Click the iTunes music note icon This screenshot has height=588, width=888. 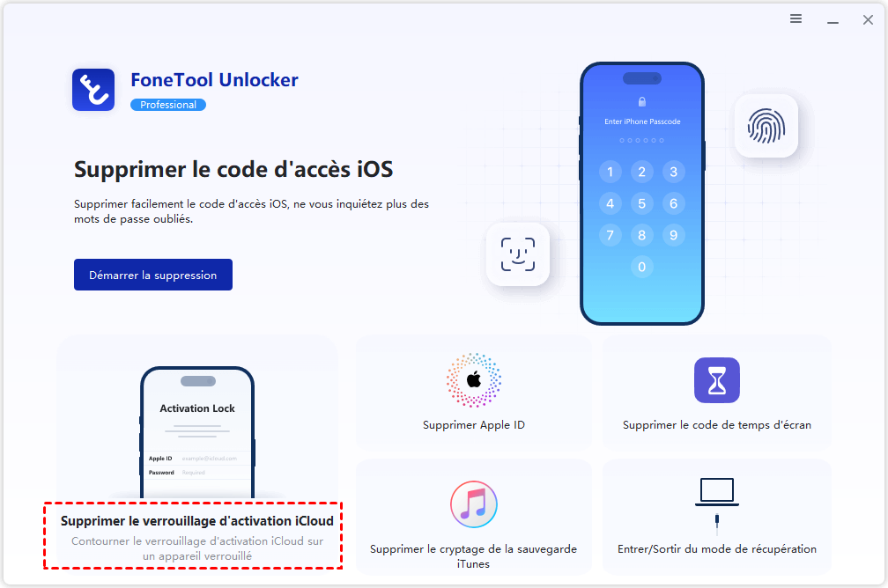[474, 504]
